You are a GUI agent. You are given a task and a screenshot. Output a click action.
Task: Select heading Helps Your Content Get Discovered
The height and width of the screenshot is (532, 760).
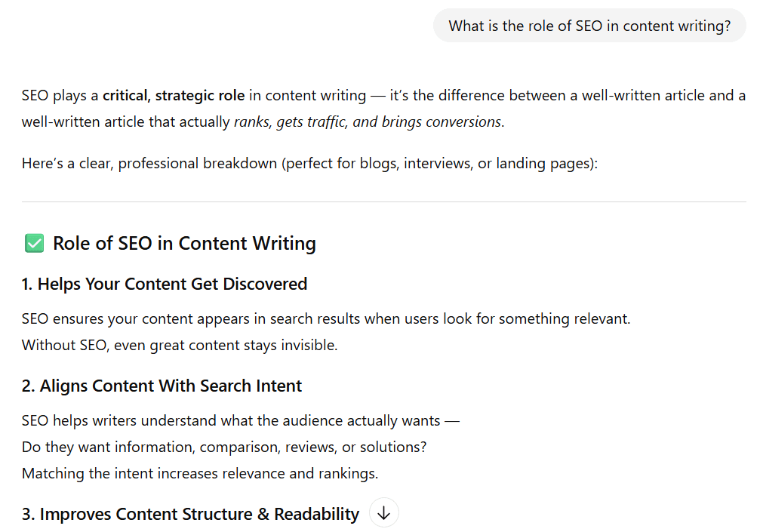point(165,284)
